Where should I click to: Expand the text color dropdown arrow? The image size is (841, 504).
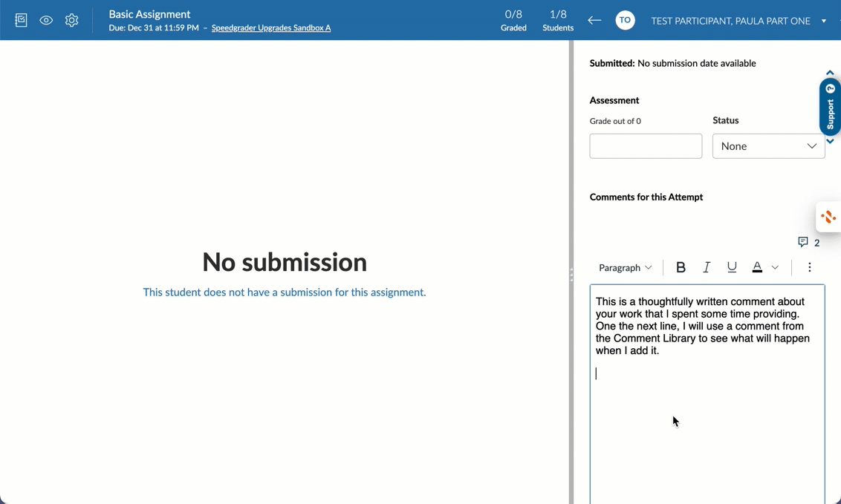click(x=775, y=267)
